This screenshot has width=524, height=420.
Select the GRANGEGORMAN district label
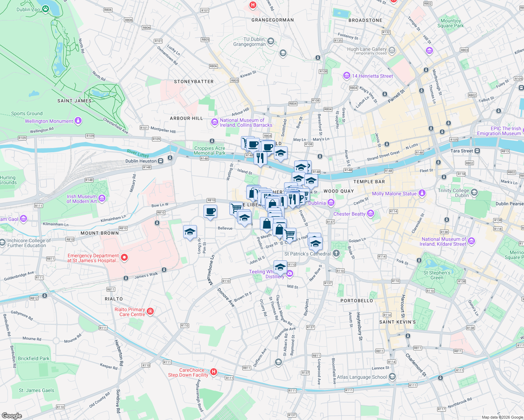tap(273, 20)
